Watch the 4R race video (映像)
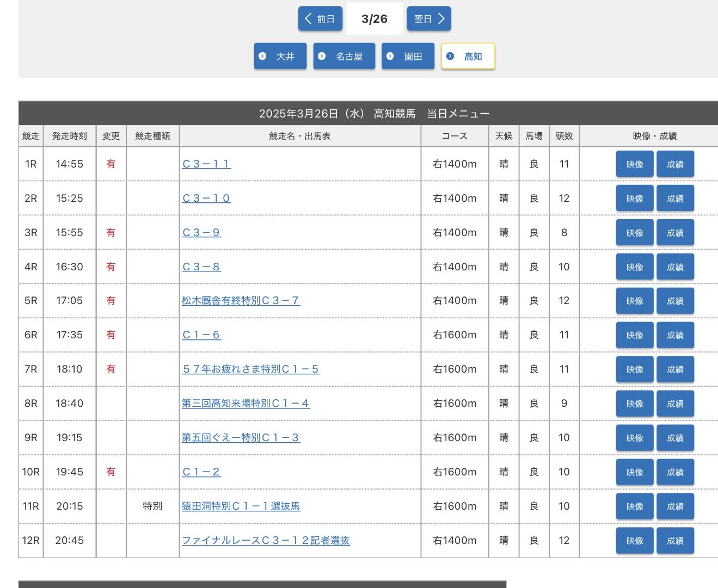The image size is (718, 588). [635, 267]
